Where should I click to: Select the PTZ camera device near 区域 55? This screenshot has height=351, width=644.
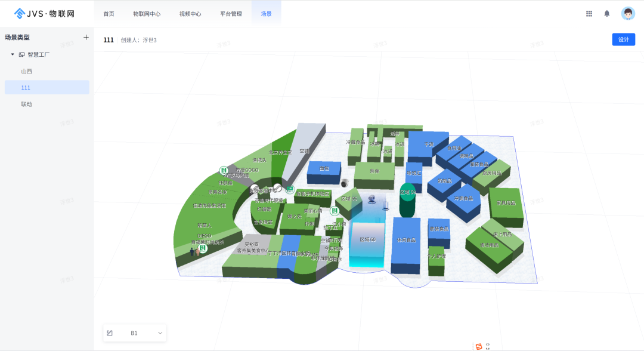(371, 200)
